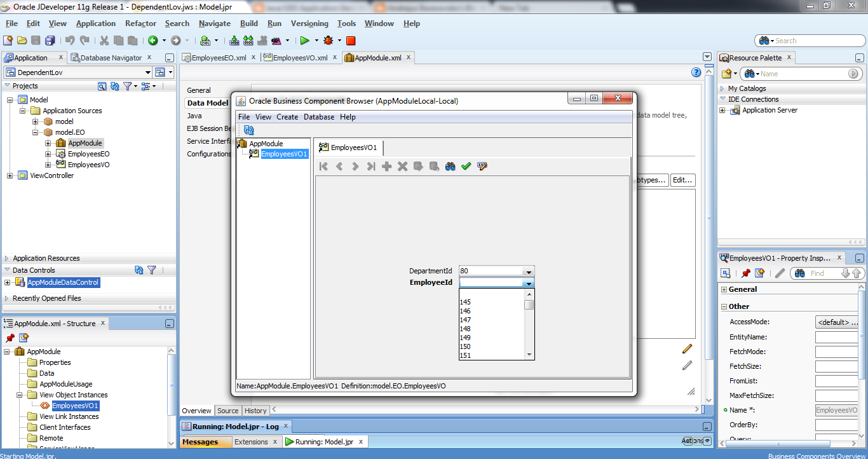This screenshot has width=868, height=459.
Task: Click the go to first row icon
Action: 323,166
